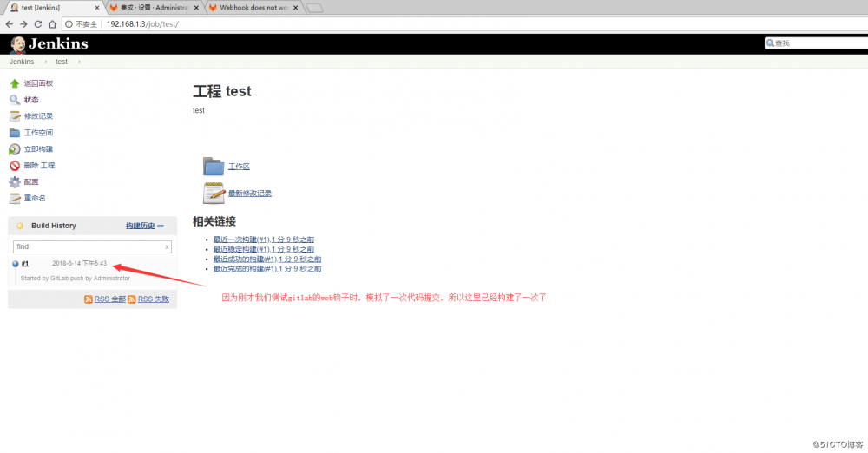The height and width of the screenshot is (453, 868).
Task: Open the 返回面板 sidebar link
Action: [x=38, y=83]
